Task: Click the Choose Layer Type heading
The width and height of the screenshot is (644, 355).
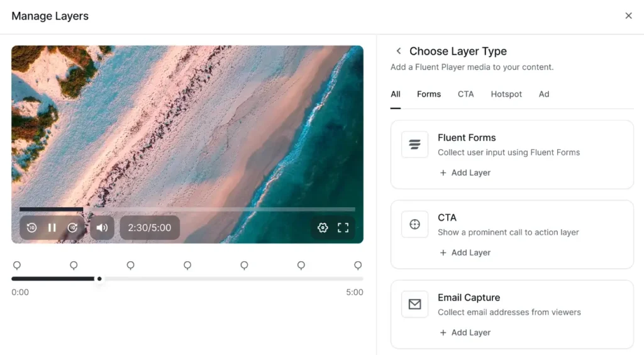Action: pyautogui.click(x=458, y=51)
